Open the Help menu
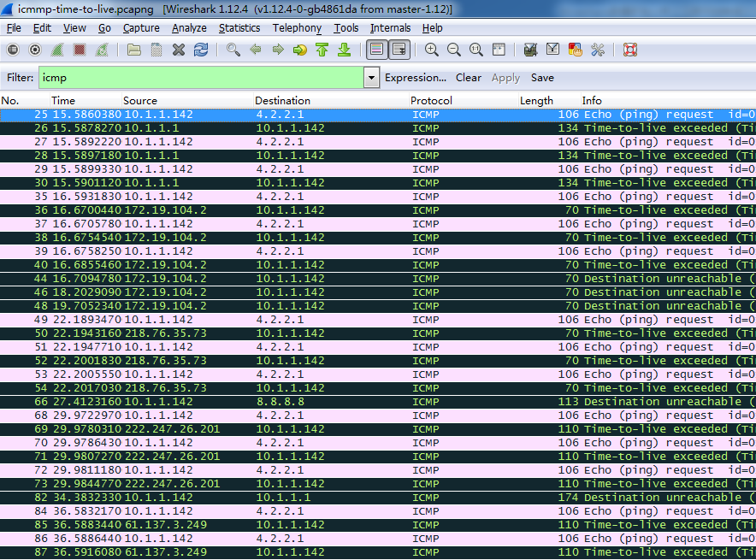The width and height of the screenshot is (756, 560). click(x=433, y=28)
